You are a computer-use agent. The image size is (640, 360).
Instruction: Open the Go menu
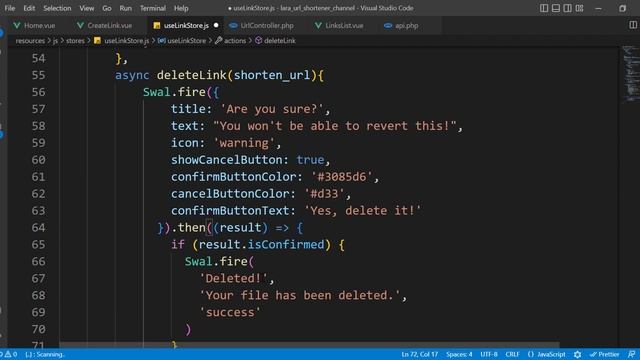[107, 8]
